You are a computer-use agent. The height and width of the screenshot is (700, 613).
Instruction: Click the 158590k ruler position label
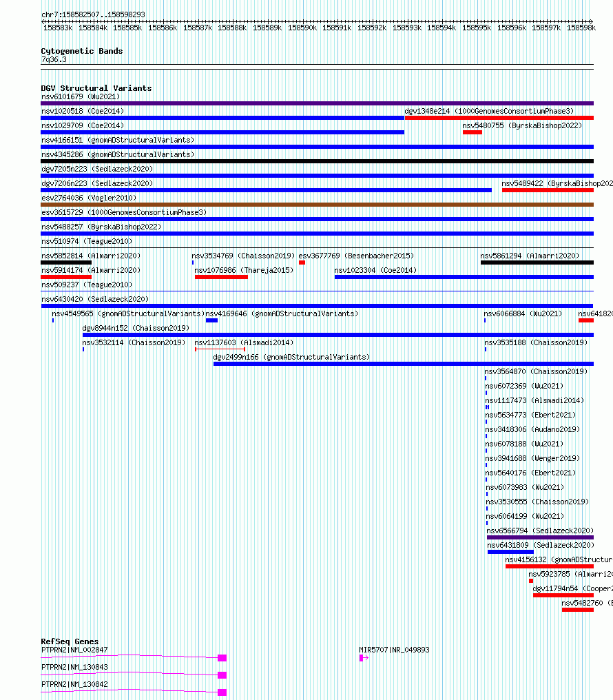tap(302, 28)
